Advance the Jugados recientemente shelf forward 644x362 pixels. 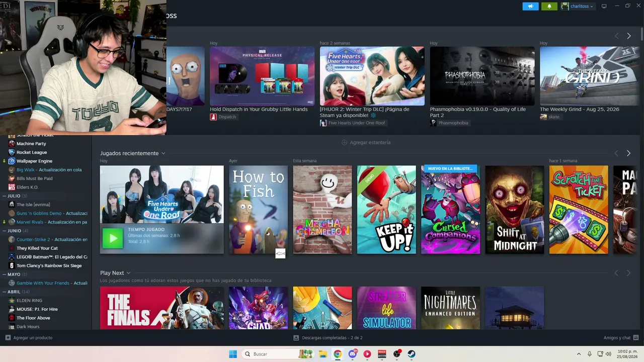628,153
